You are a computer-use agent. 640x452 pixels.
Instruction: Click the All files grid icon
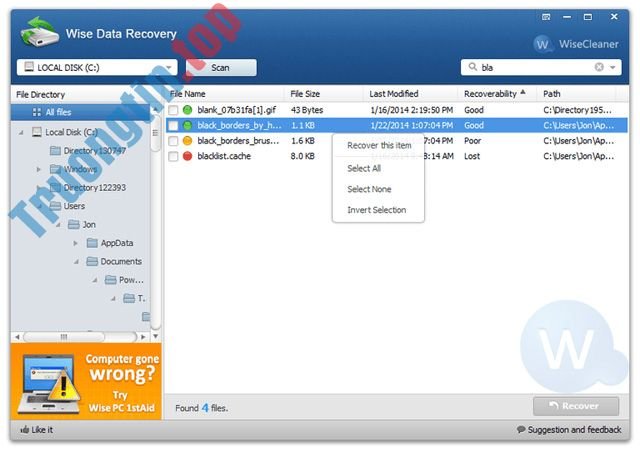click(x=37, y=112)
